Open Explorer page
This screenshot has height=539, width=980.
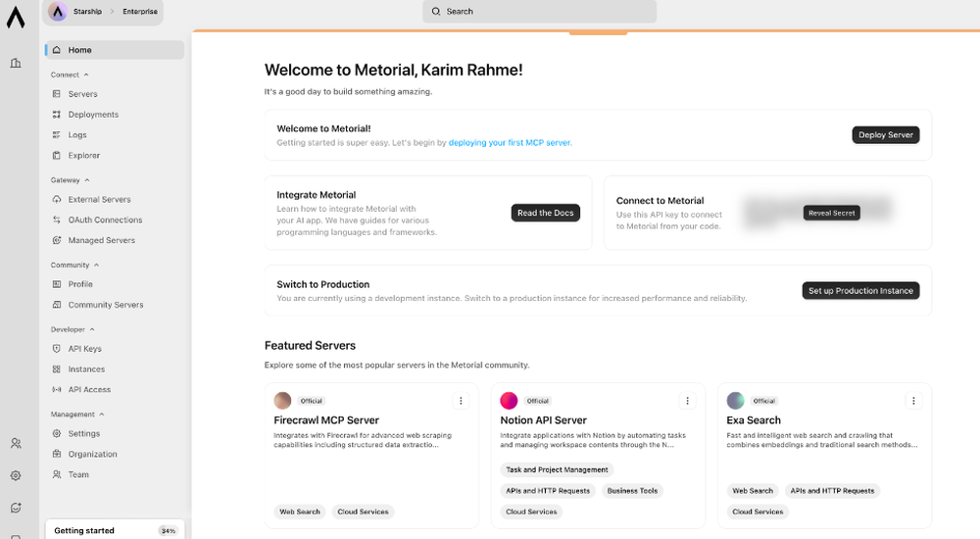[83, 155]
